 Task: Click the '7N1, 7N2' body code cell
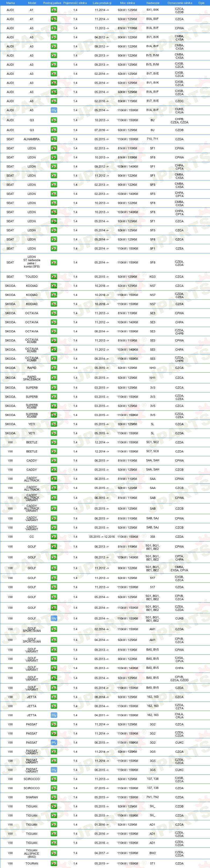tap(152, 797)
